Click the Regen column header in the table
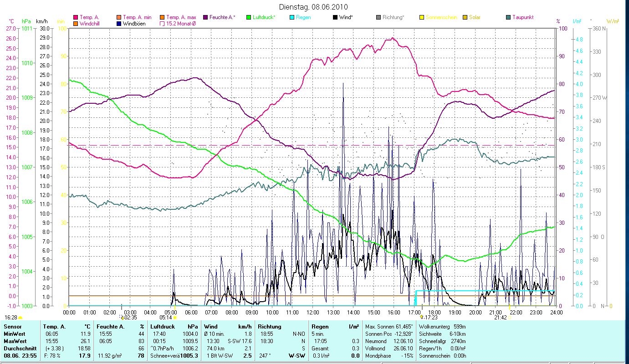The image size is (629, 364). [321, 327]
